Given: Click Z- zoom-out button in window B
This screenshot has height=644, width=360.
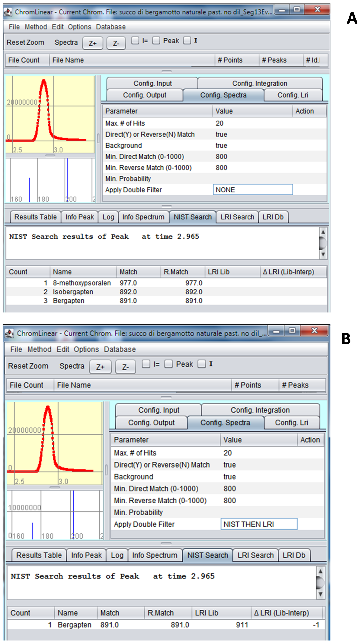Looking at the screenshot, I should coord(125,367).
